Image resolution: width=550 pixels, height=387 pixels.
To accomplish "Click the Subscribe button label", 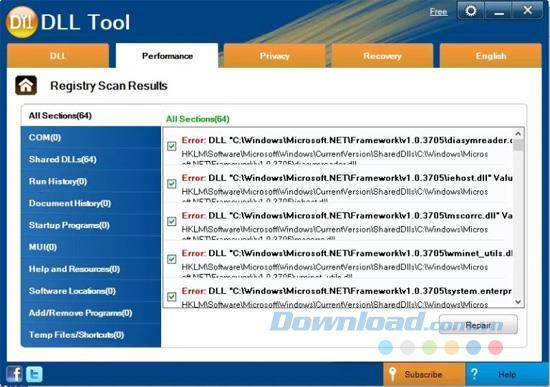I will 423,374.
